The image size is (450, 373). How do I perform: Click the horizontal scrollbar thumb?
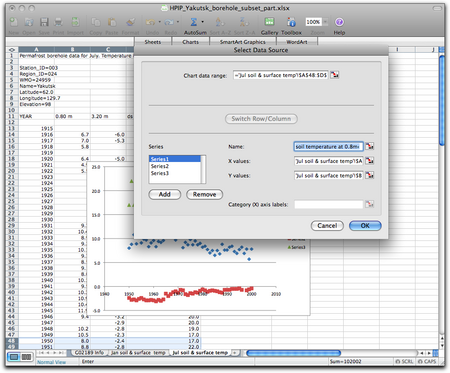[293, 353]
